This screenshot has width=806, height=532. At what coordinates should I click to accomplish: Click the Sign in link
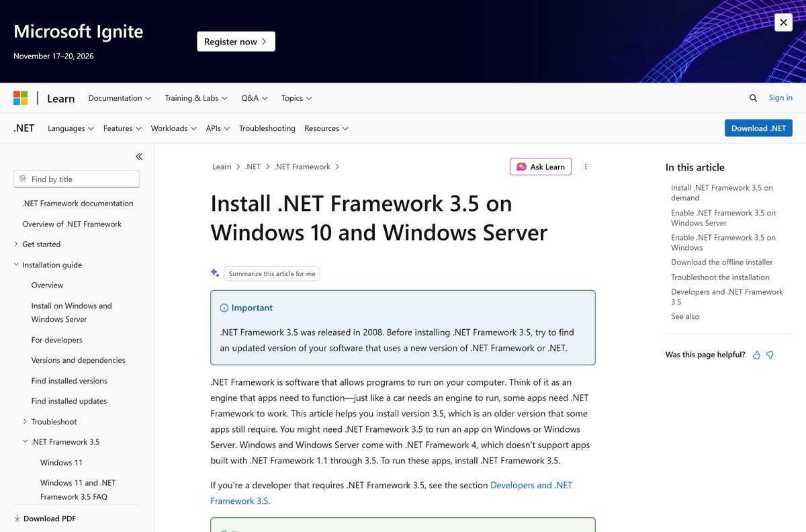pyautogui.click(x=780, y=97)
